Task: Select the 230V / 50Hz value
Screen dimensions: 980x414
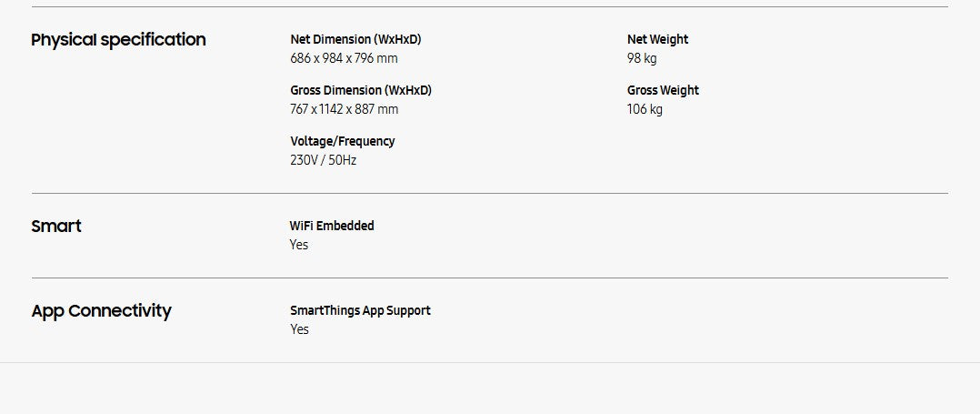Action: 323,161
